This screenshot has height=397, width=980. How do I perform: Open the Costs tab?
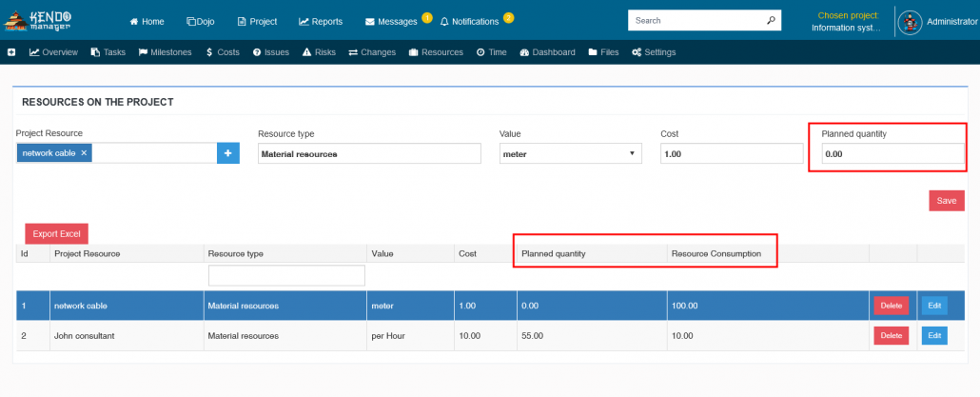223,52
